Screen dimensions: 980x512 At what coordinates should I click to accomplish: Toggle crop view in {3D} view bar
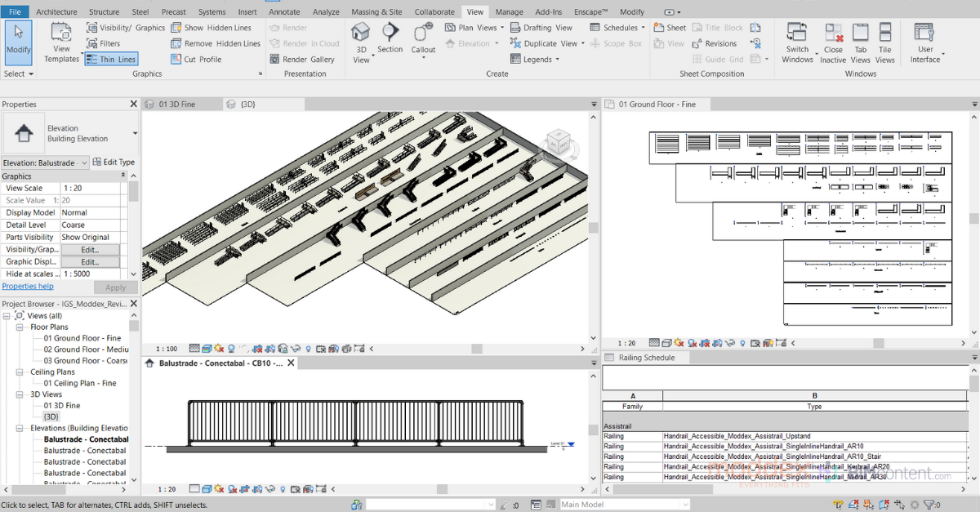[257, 348]
